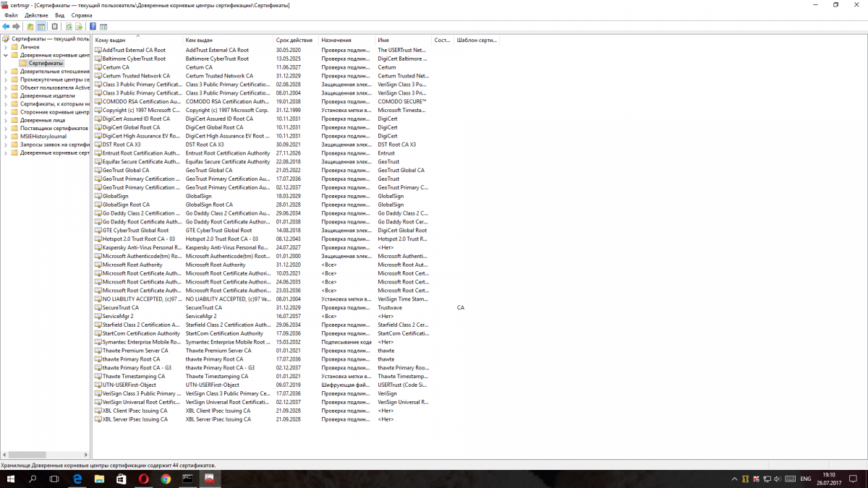Sort by the Кому выдан column header

[137, 40]
